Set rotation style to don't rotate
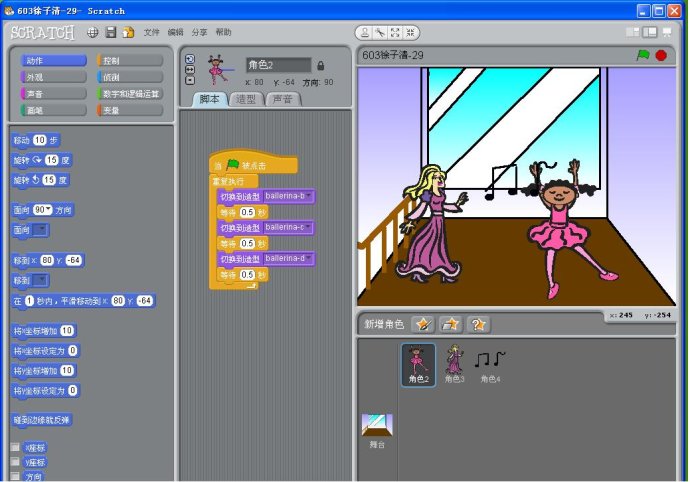The width and height of the screenshot is (690, 482). click(190, 80)
